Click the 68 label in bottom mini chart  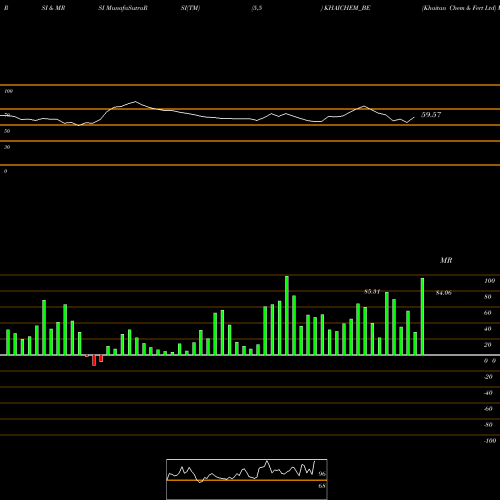coord(322,486)
